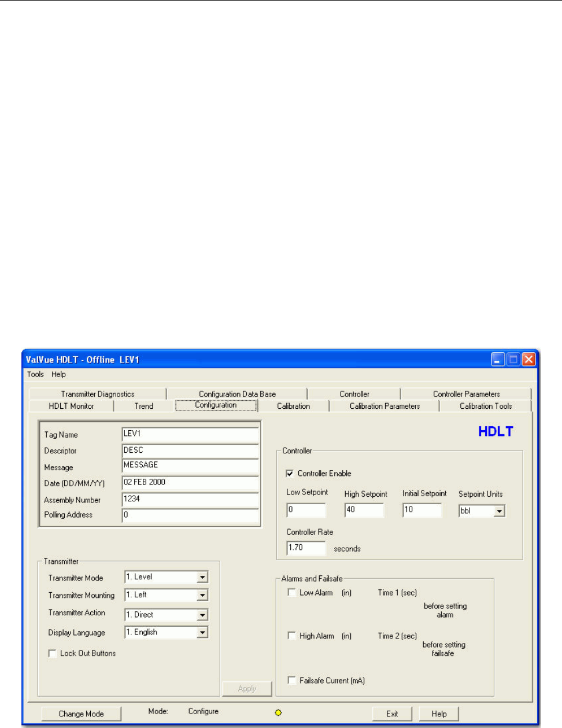Maximize the ValVue HDLT window
Viewport: 562px width, 728px height.
513,360
